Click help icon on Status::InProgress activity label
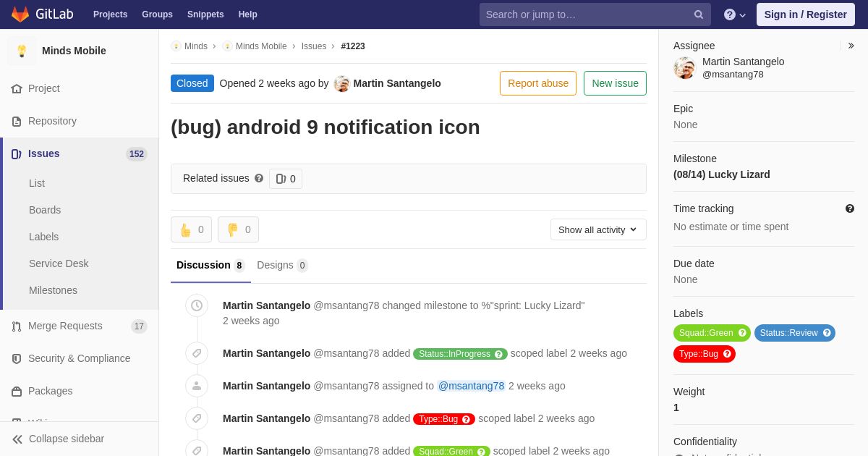This screenshot has width=868, height=456. pos(499,354)
